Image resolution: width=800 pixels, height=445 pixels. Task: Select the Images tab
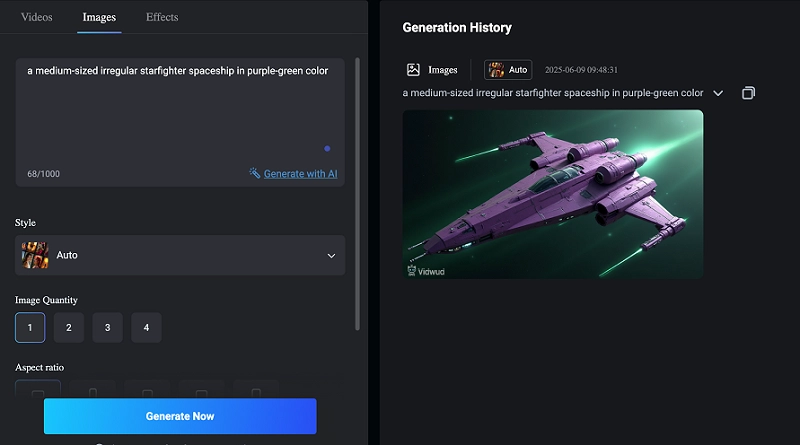click(x=99, y=17)
